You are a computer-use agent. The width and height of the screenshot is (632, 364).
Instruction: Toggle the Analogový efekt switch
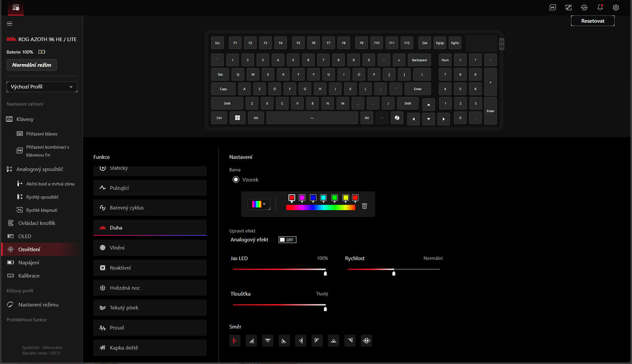pos(287,240)
